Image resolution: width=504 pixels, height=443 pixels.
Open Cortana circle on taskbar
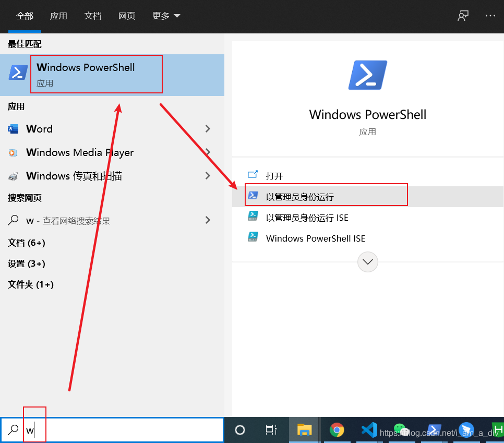pyautogui.click(x=240, y=430)
